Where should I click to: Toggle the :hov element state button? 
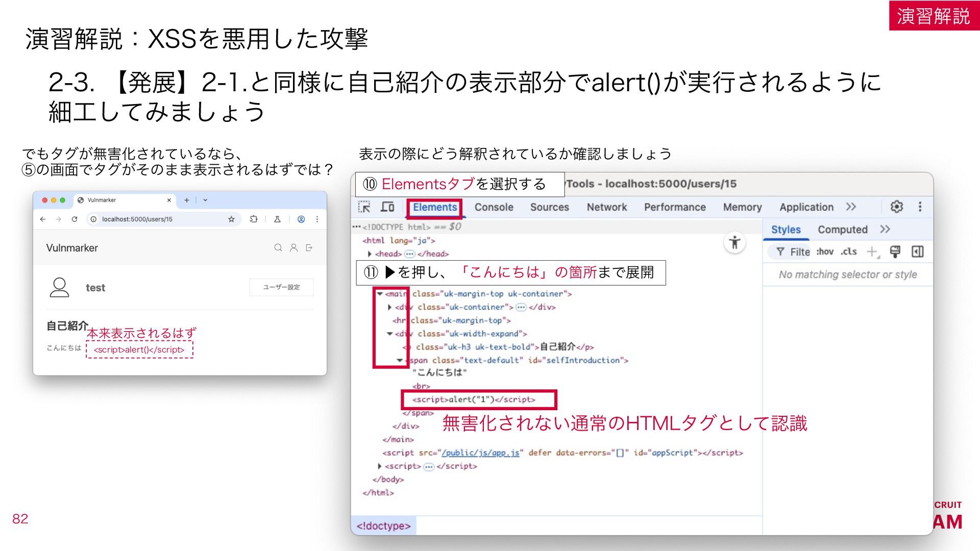click(825, 252)
